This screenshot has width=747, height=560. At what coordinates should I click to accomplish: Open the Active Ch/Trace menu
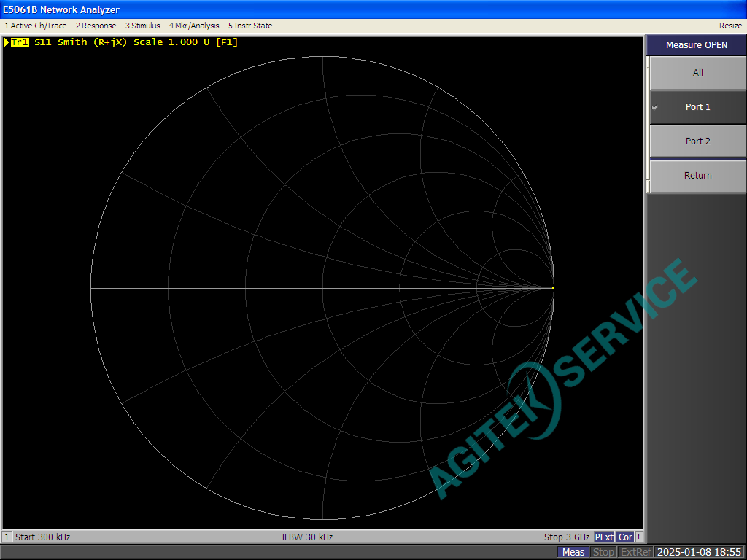[36, 26]
